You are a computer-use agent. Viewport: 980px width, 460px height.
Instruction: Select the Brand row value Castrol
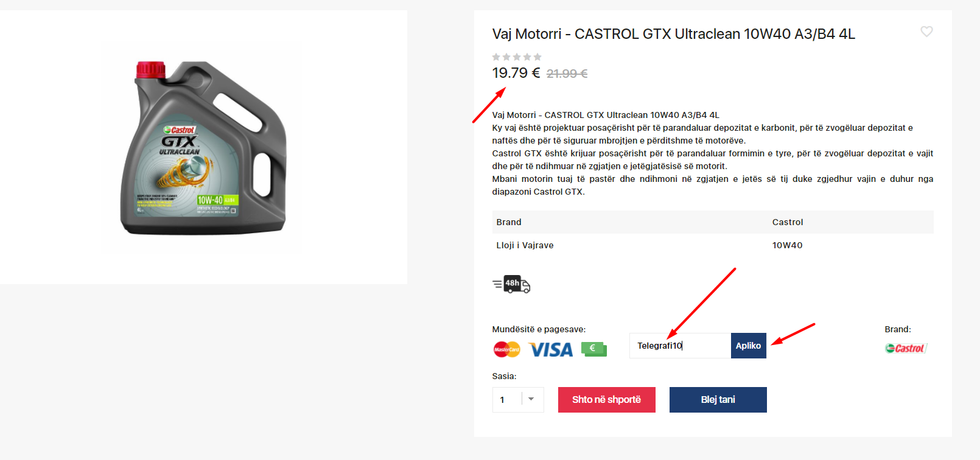tap(788, 222)
